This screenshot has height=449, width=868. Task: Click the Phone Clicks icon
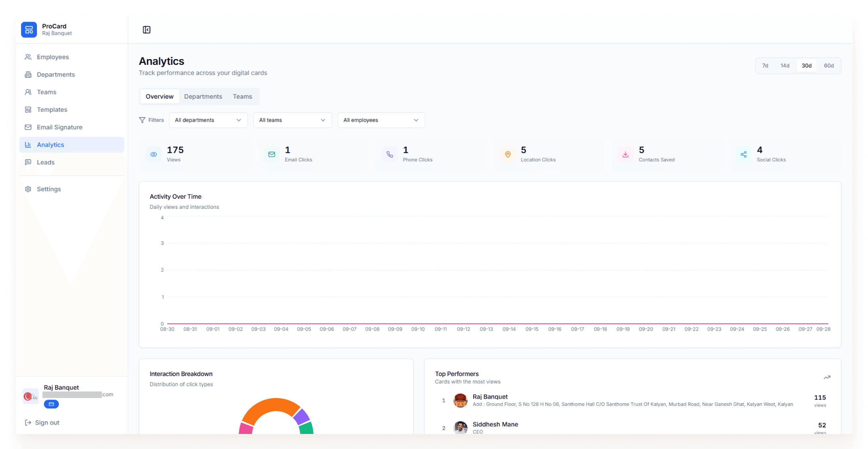(390, 154)
